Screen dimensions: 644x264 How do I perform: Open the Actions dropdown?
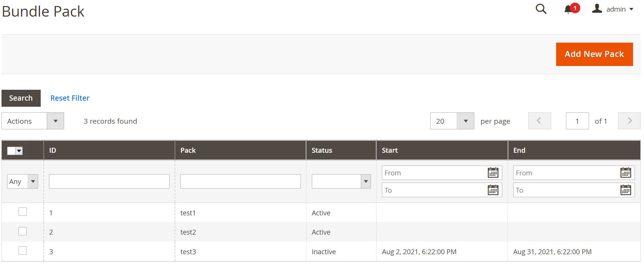coord(33,121)
